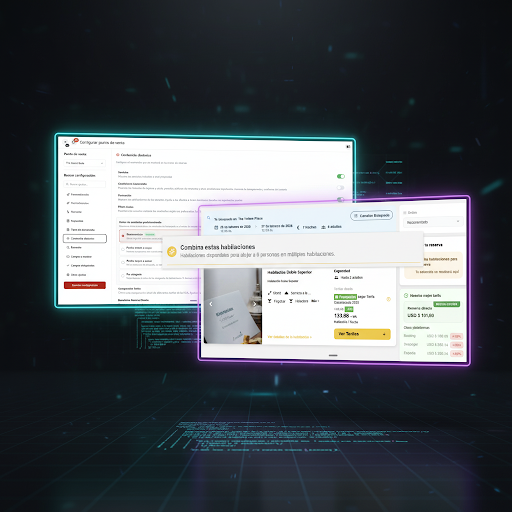Open the Orden sort dropdown
This screenshot has width=512, height=512.
pyautogui.click(x=433, y=222)
